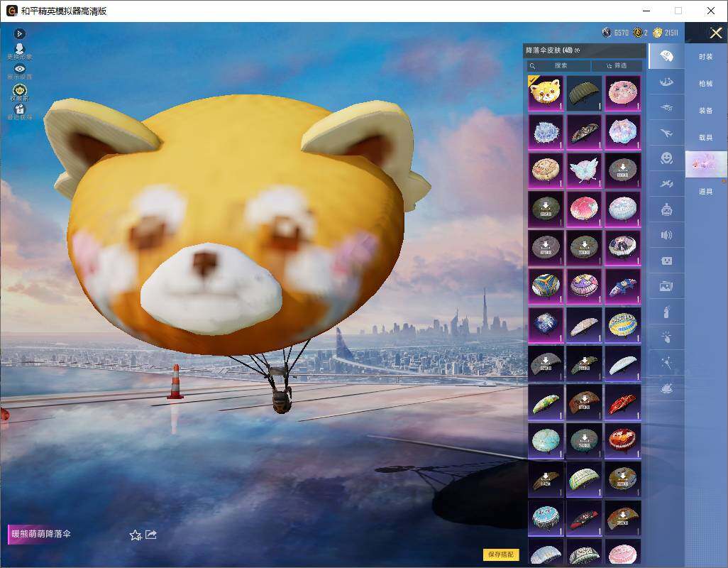
Task: Select the winged butterfly parachute thumbnail
Action: 584,170
